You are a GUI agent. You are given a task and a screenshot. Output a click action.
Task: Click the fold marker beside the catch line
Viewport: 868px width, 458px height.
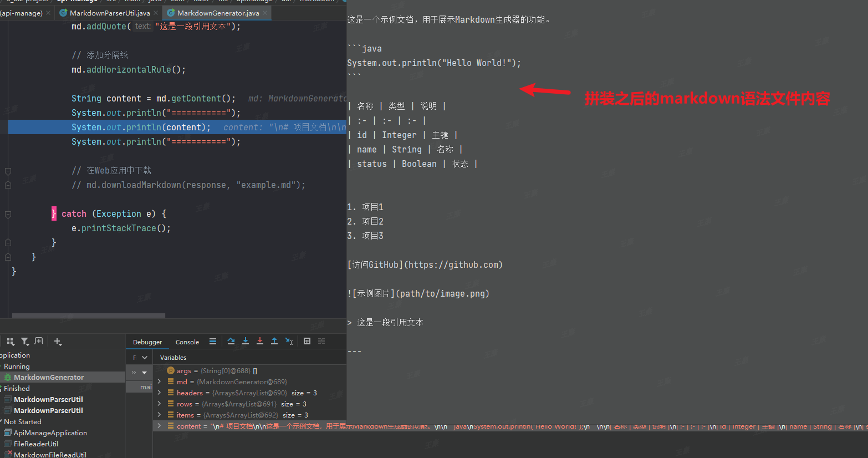pyautogui.click(x=8, y=214)
